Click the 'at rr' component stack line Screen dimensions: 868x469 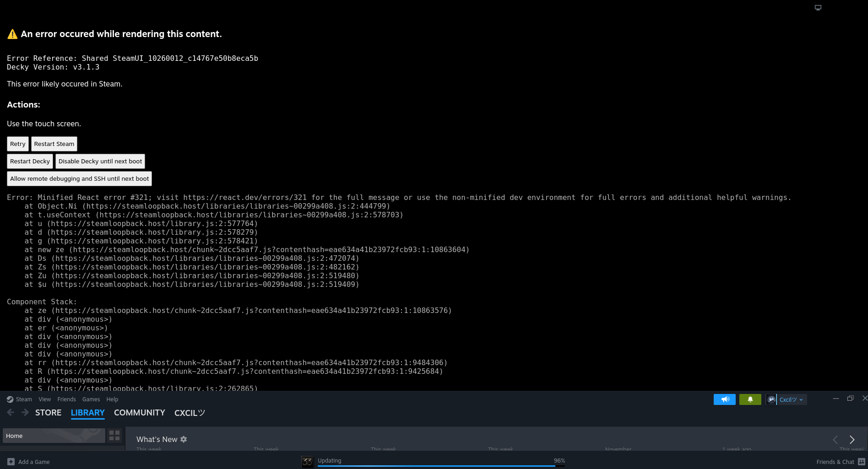tap(236, 362)
